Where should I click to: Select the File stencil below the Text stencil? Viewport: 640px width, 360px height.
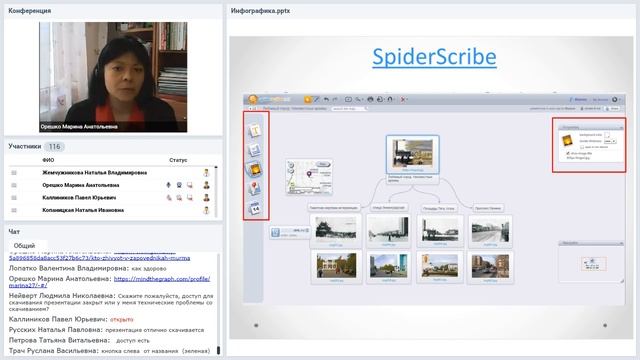point(255,150)
